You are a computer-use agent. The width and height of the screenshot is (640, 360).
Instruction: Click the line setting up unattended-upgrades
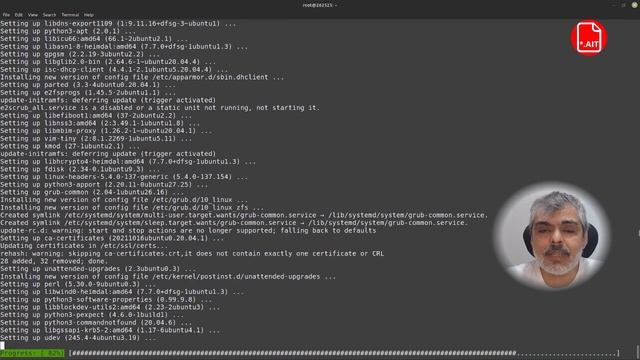pyautogui.click(x=98, y=269)
